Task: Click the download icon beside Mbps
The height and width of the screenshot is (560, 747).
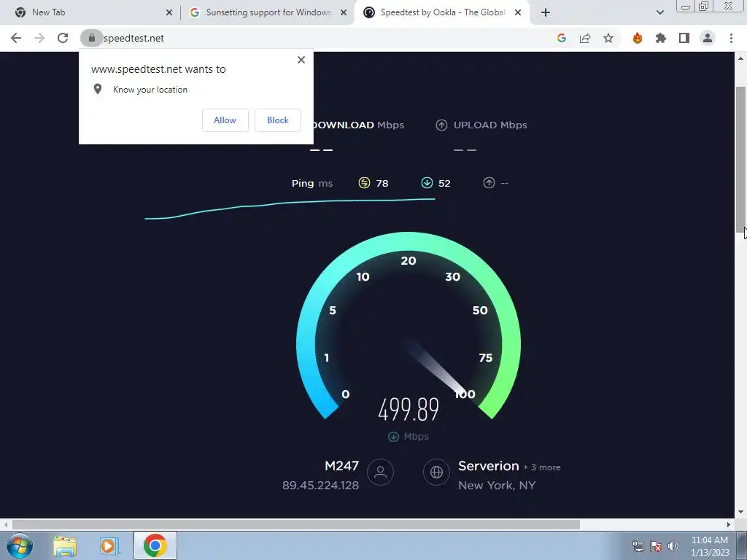Action: 393,437
